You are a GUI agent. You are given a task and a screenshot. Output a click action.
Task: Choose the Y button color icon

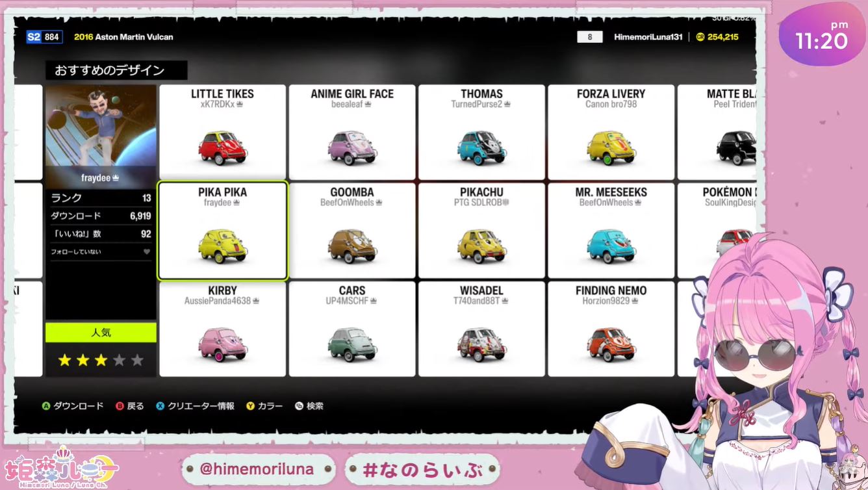tap(250, 406)
